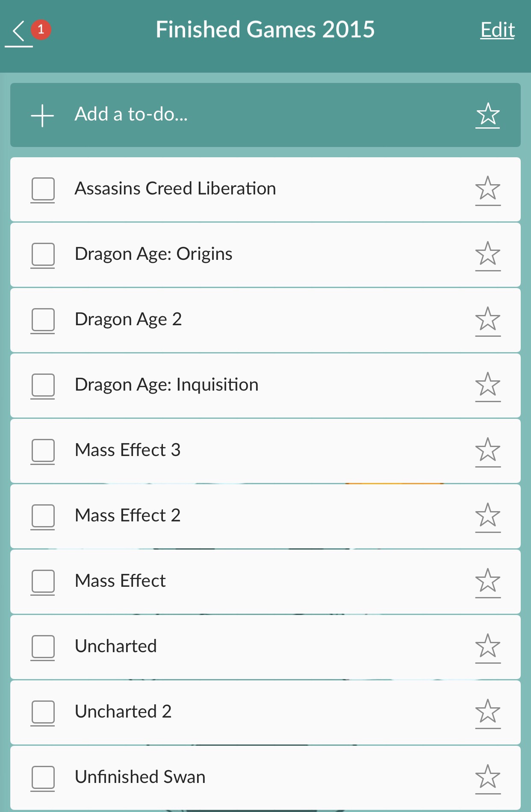
Task: Open the red notification badge
Action: 41,29
